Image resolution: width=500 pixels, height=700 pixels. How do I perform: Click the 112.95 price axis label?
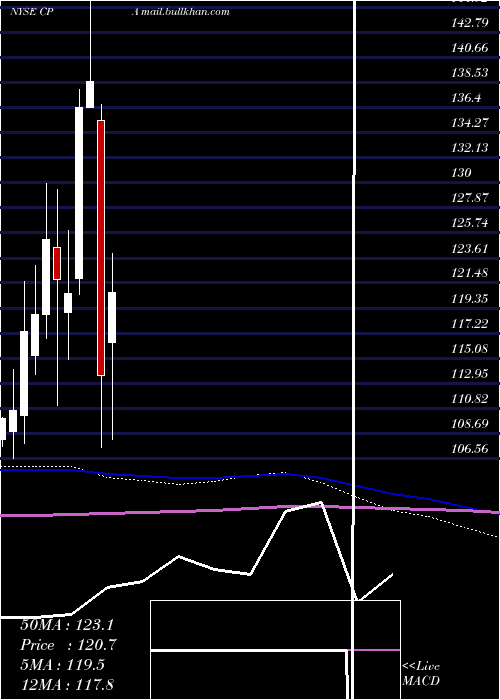pos(470,373)
